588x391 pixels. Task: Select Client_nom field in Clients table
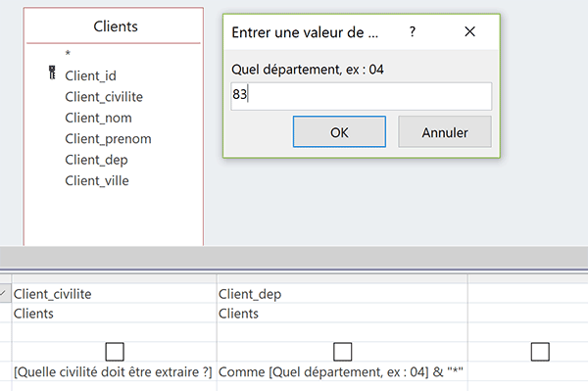(x=98, y=118)
